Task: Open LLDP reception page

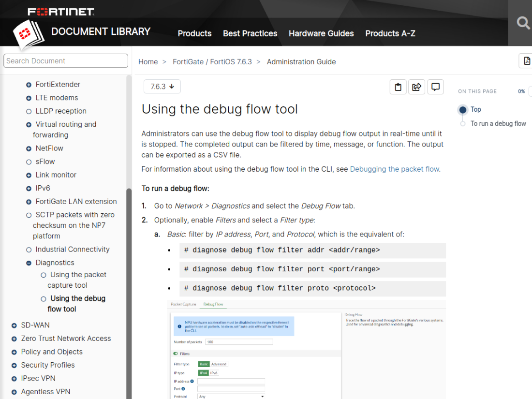Action: (x=61, y=111)
